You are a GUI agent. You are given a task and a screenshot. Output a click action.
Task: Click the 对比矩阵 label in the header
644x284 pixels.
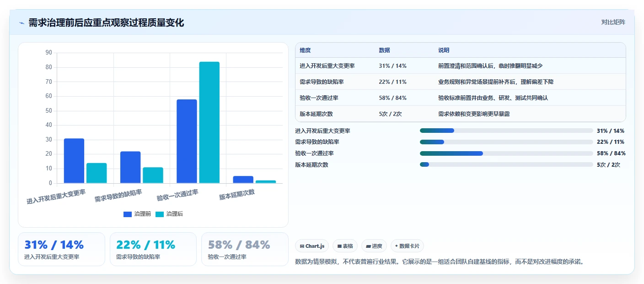tap(613, 22)
